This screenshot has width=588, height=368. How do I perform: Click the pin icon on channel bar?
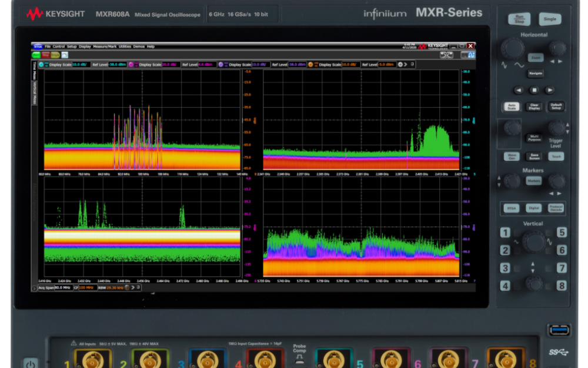click(413, 64)
